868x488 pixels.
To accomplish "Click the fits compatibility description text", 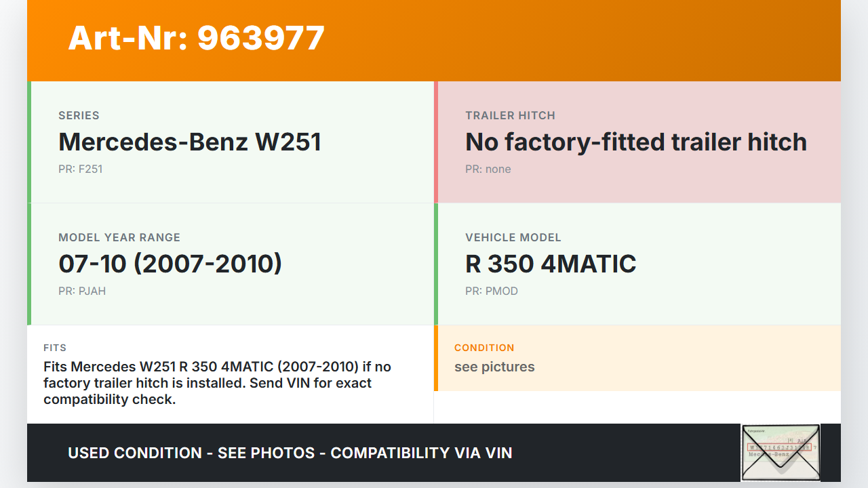I will coord(217,383).
